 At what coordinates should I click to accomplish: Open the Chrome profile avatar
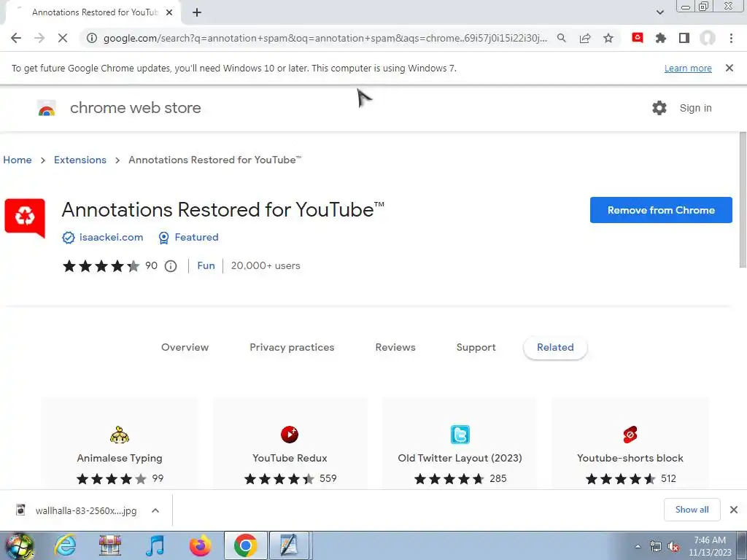click(x=708, y=38)
